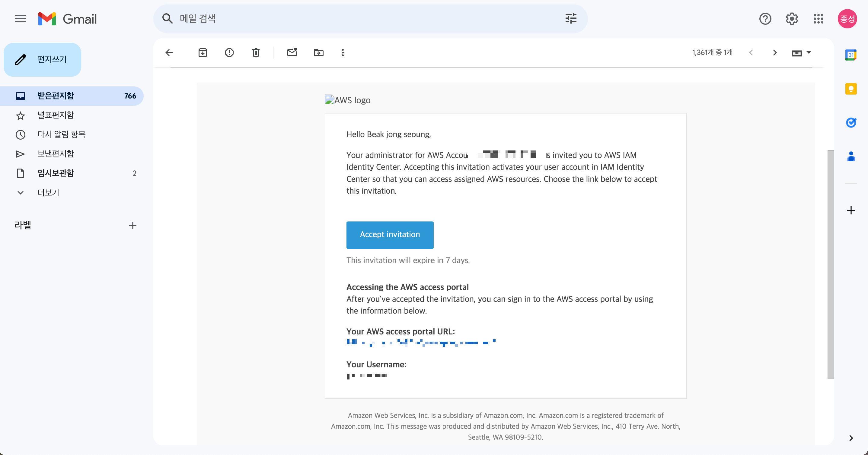Open Google Keep side panel
The width and height of the screenshot is (868, 455).
click(x=850, y=89)
